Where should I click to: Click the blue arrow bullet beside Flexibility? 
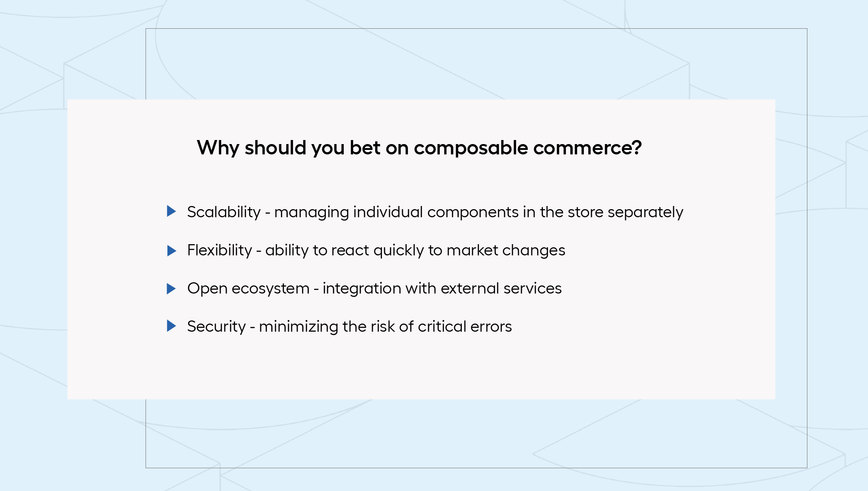click(x=171, y=250)
